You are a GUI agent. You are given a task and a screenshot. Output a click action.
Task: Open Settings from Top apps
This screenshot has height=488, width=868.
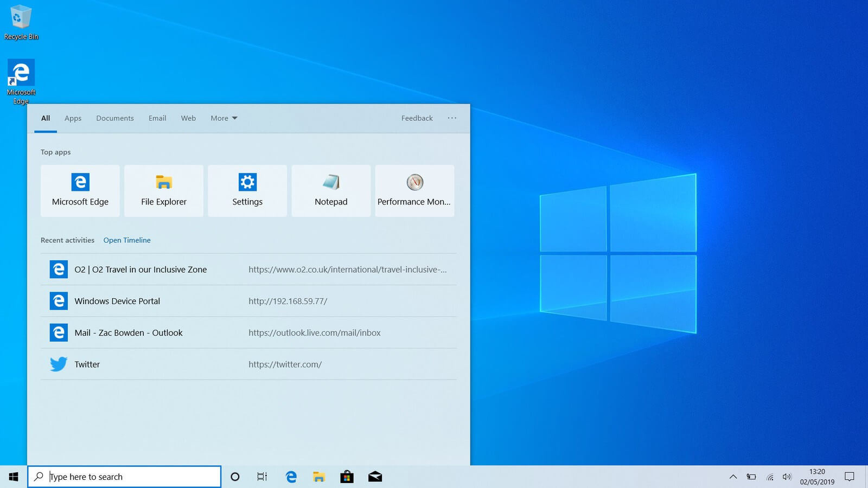tap(247, 190)
